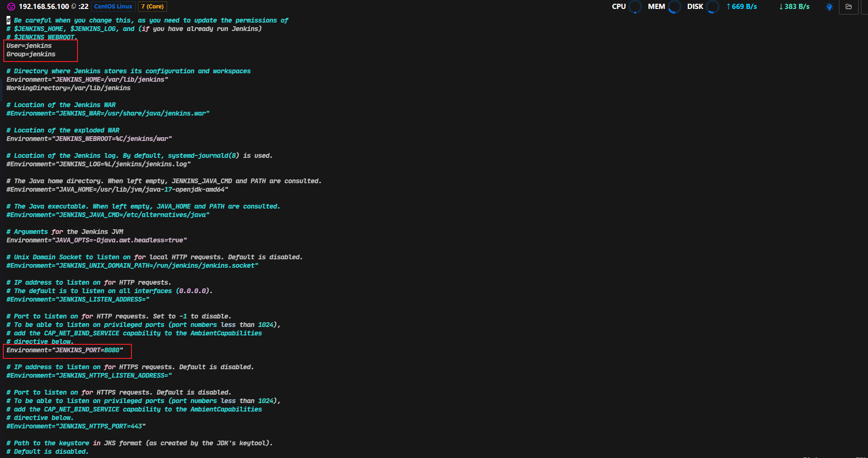Click the 7 (Core) version badge
Screen dimensions: 868x458
[153, 7]
